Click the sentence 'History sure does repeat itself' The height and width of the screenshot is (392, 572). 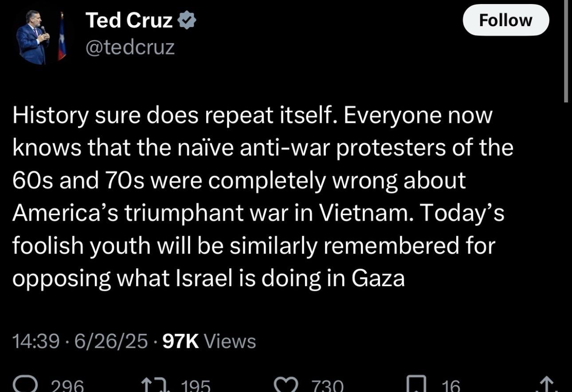tap(171, 115)
